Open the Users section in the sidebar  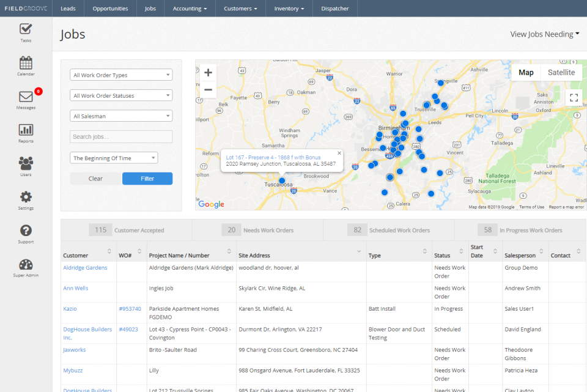(x=25, y=165)
